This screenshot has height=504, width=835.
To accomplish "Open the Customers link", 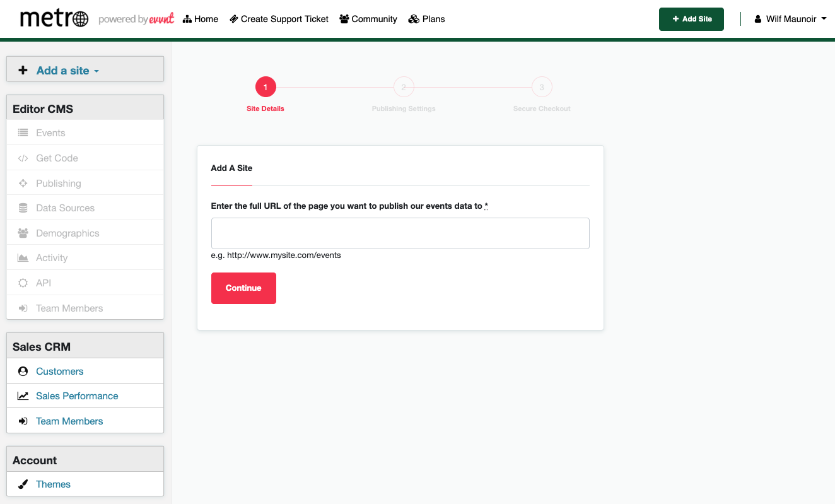I will click(x=60, y=372).
